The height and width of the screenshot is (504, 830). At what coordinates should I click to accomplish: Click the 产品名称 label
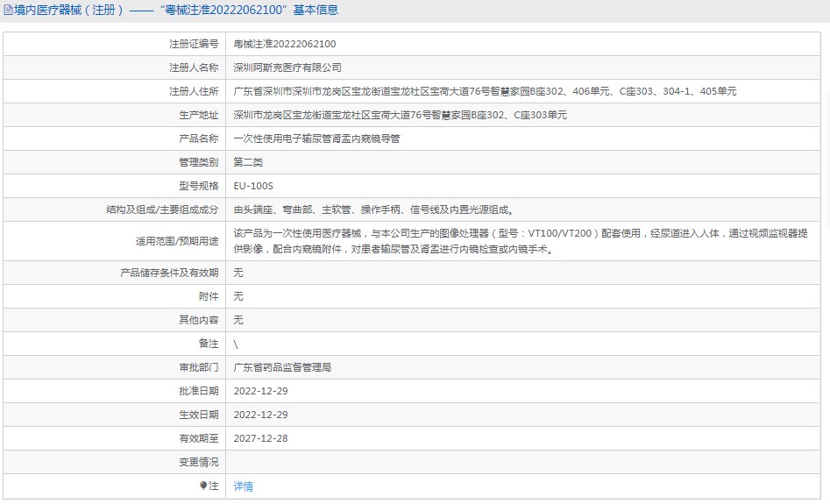coord(198,138)
